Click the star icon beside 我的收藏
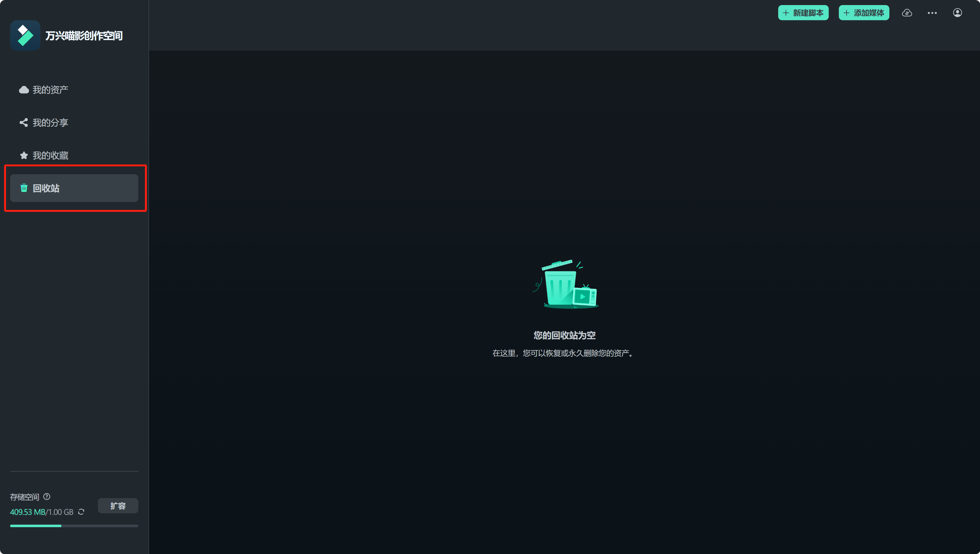 click(24, 155)
